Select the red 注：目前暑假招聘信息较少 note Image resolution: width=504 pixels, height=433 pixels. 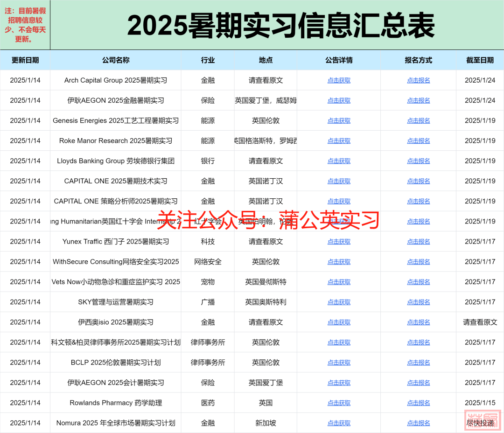pos(25,25)
